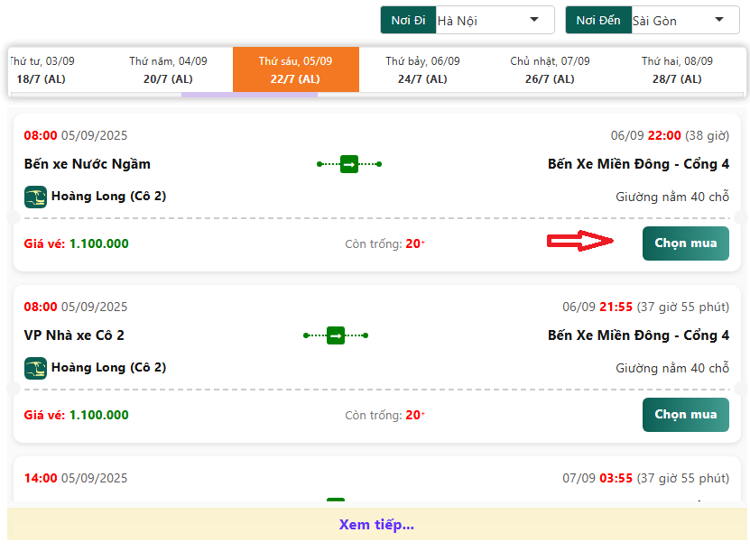Click the red arrow pointing to Chọn mua

582,242
